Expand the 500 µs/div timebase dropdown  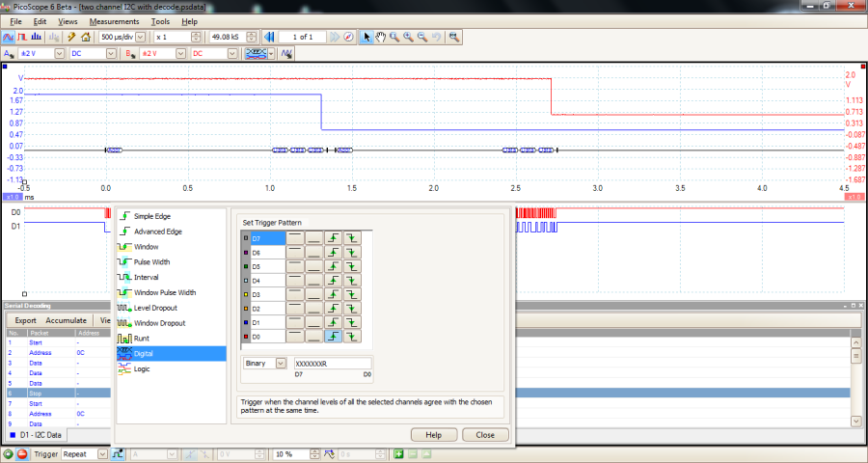click(x=141, y=37)
